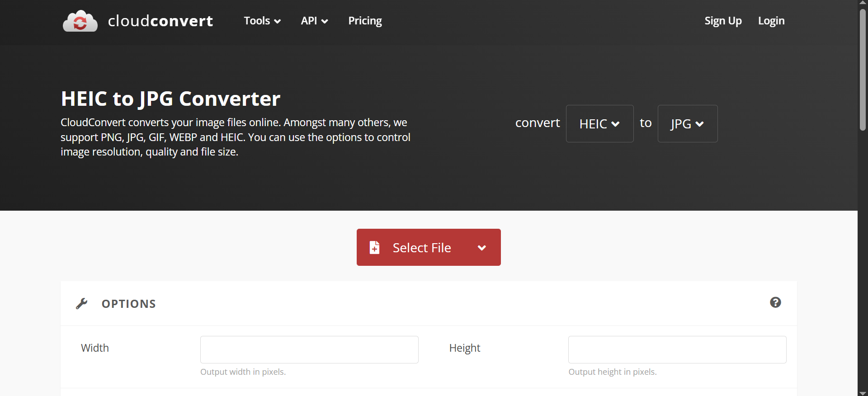
Task: Click the cloudconvert brand name
Action: coord(160,21)
